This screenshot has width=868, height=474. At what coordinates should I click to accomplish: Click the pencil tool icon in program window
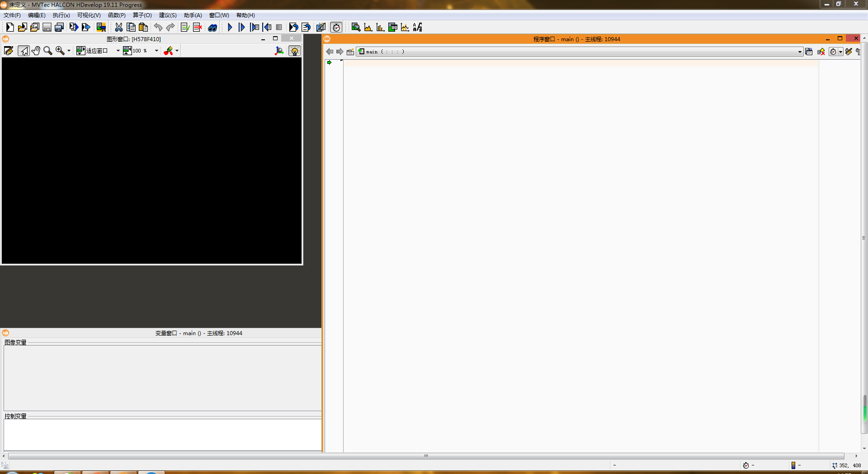[x=849, y=52]
